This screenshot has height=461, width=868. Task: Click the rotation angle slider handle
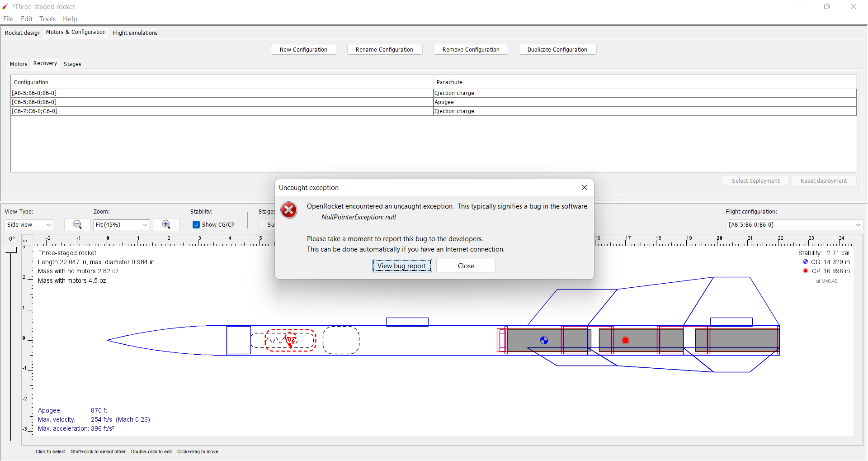tap(10, 250)
